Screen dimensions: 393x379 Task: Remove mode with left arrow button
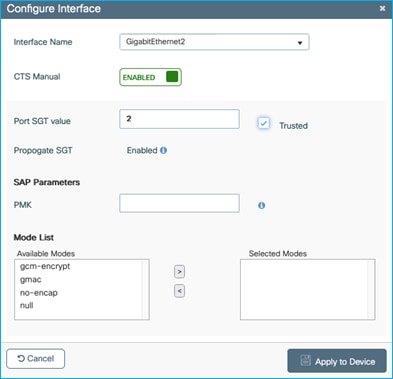179,291
